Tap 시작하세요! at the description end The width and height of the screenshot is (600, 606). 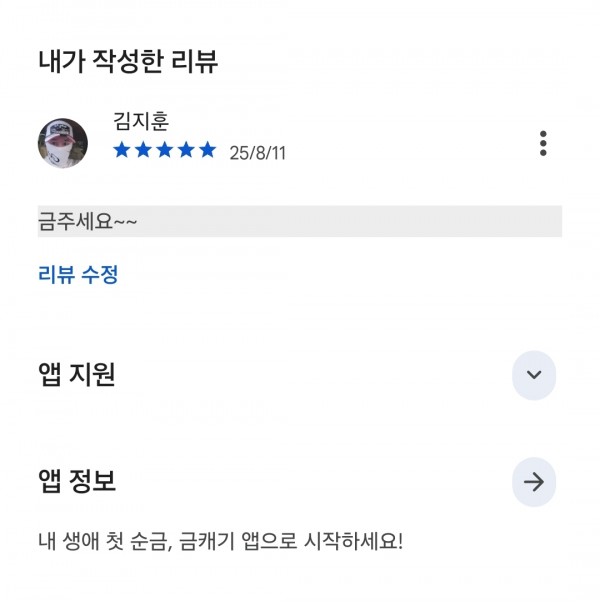pos(353,541)
